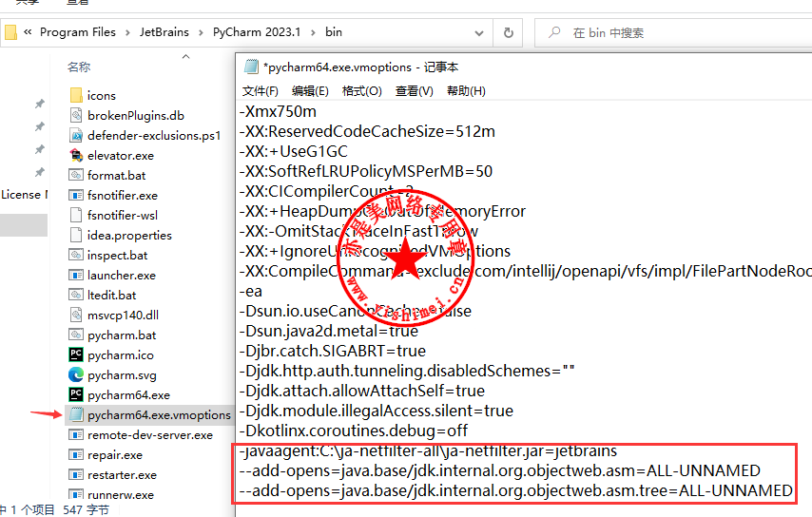Select the launcher.exe icon
This screenshot has height=517, width=812.
76,275
